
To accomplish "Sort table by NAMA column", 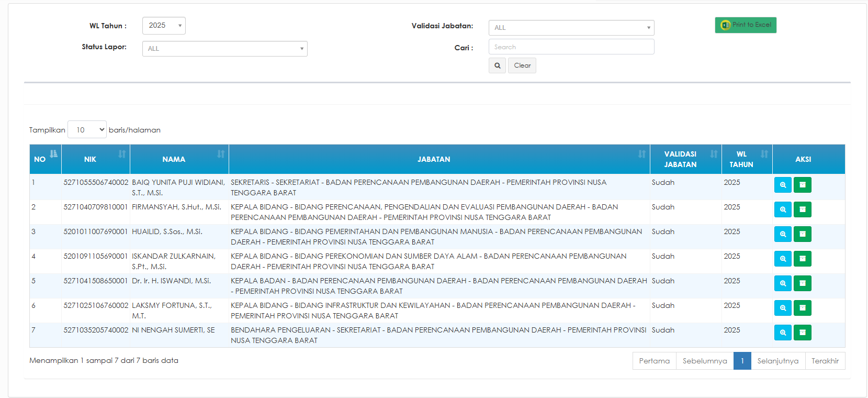I will tap(179, 159).
